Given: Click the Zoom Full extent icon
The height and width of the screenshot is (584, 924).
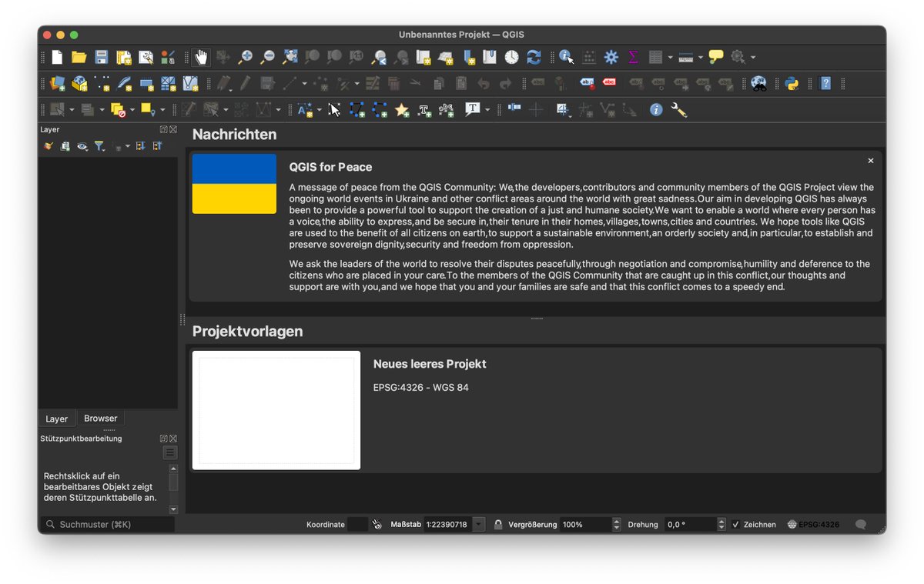Looking at the screenshot, I should coord(290,57).
